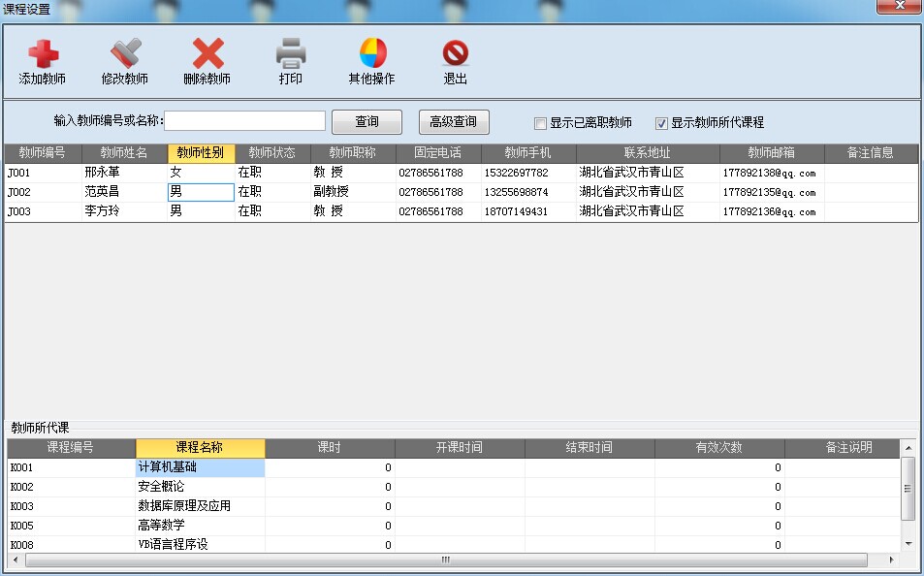Enable show resigned teachers checkbox
This screenshot has height=576, width=924.
(541, 123)
